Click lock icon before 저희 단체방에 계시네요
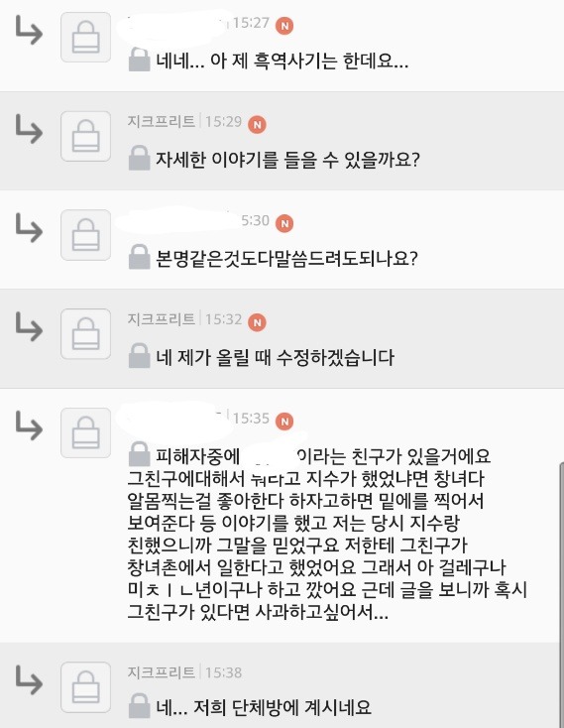 [x=139, y=706]
